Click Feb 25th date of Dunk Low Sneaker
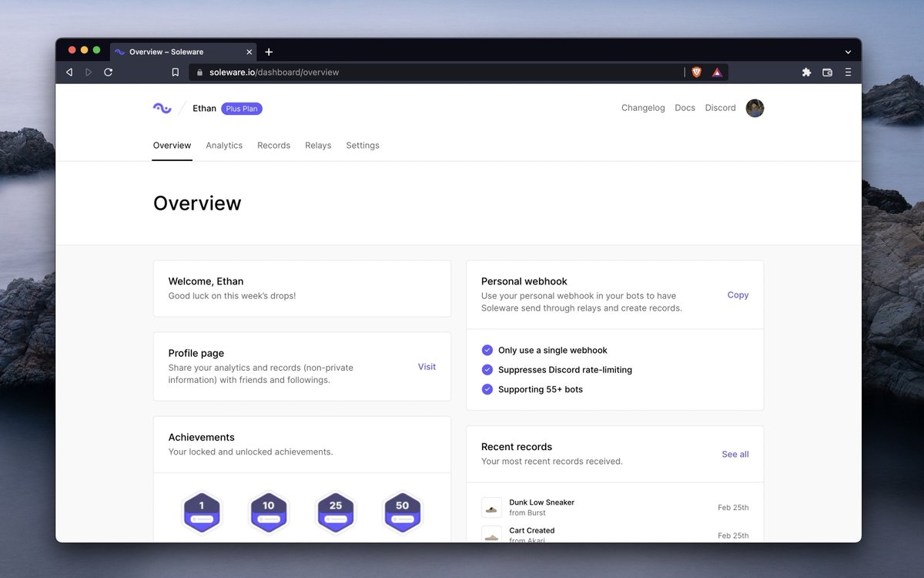Screen dimensions: 924x578 click(733, 508)
